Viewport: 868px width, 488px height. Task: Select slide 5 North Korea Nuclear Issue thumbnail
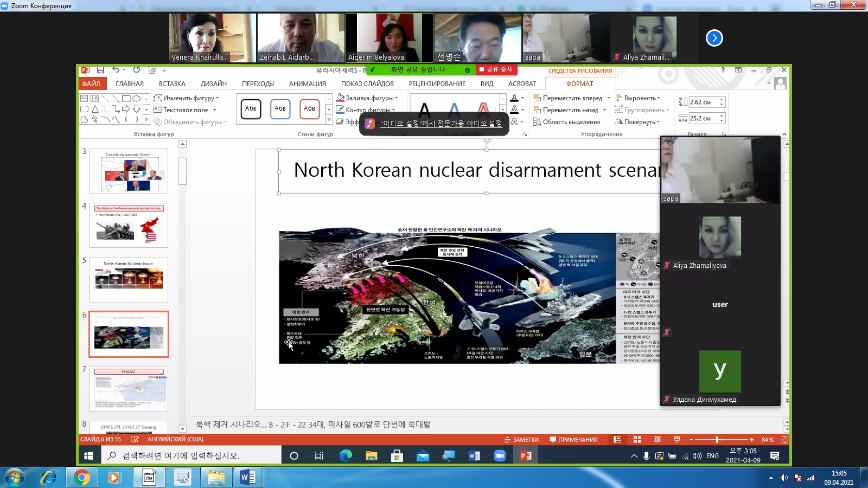click(x=129, y=280)
